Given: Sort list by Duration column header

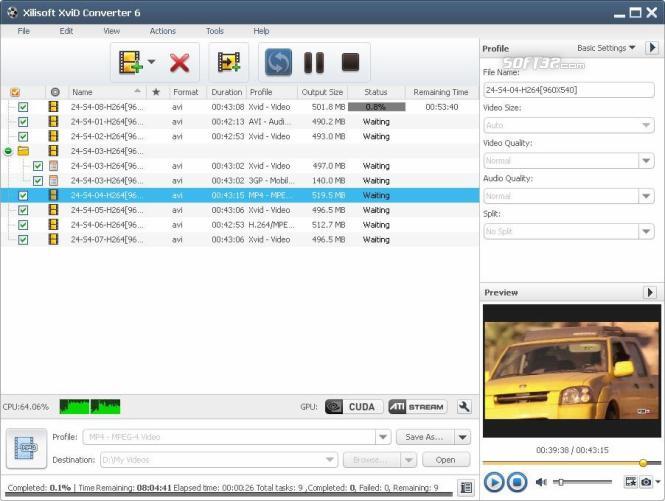Looking at the screenshot, I should pos(226,92).
